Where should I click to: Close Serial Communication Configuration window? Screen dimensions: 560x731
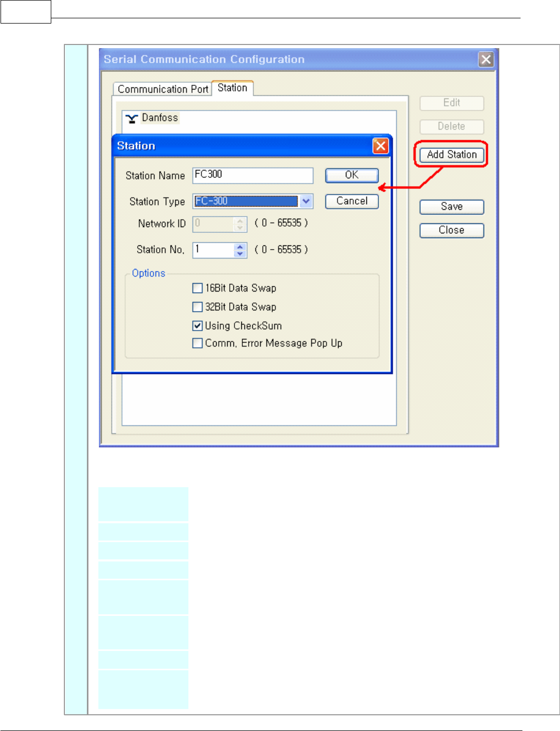coord(486,59)
